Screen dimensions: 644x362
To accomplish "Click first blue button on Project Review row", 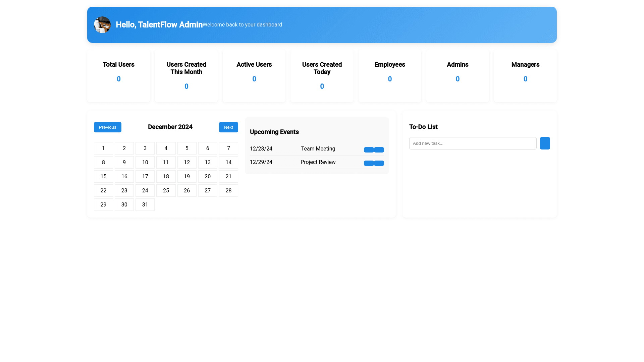I will coord(369,163).
